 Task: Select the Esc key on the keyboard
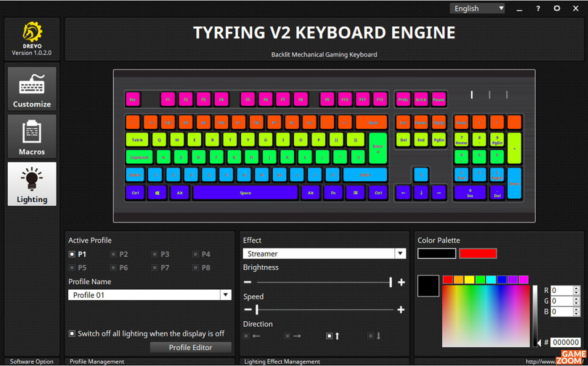point(133,100)
